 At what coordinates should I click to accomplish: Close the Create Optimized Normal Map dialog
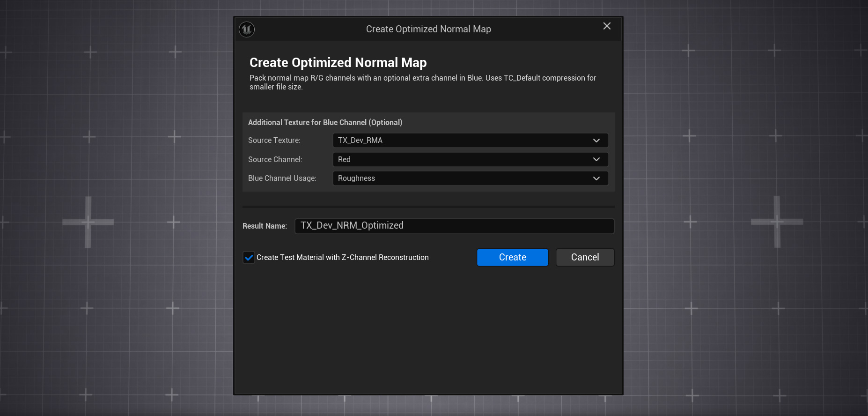(607, 26)
